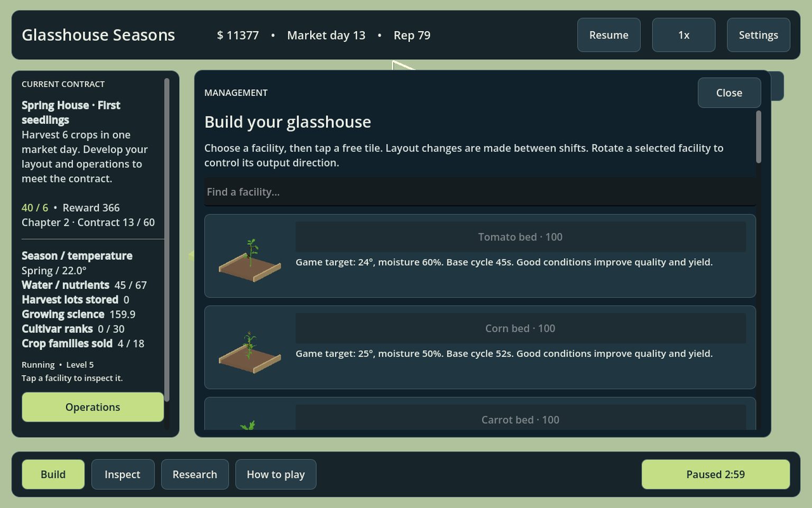Image resolution: width=812 pixels, height=508 pixels.
Task: Resume the game
Action: (x=608, y=35)
